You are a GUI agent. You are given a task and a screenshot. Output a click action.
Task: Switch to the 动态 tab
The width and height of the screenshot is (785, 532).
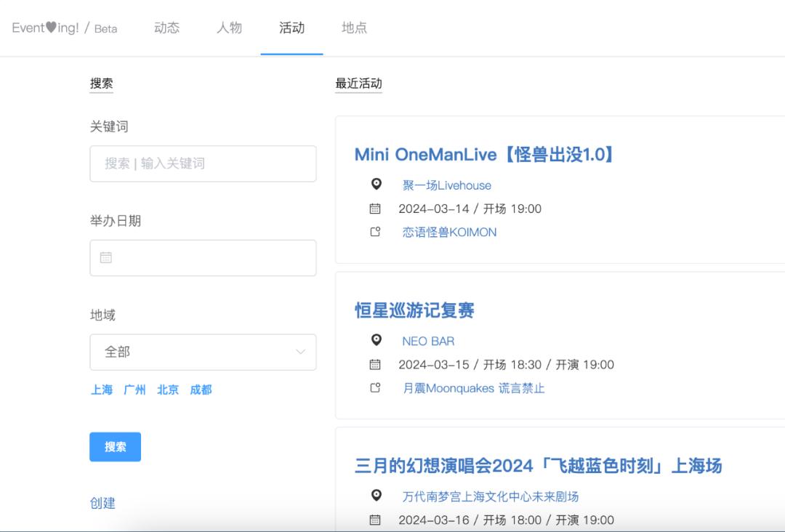click(x=166, y=28)
